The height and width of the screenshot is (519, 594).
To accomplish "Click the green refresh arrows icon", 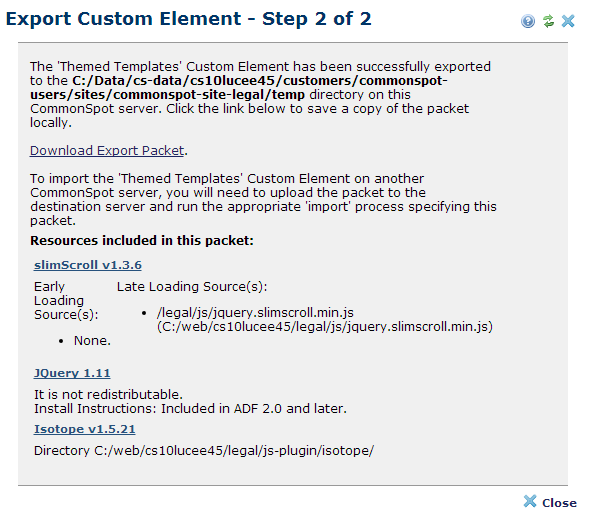I will point(548,21).
